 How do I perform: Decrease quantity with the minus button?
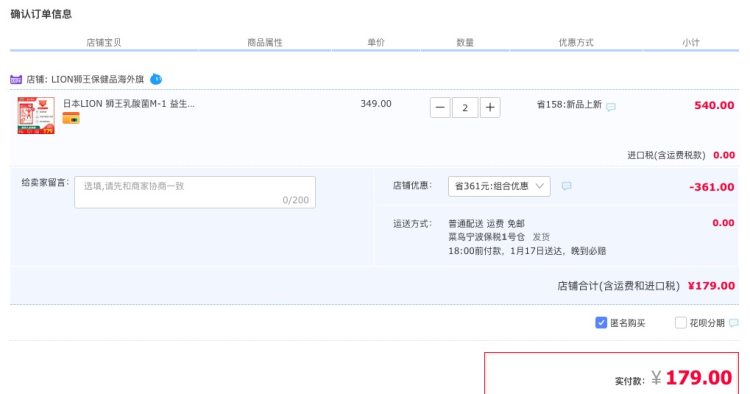(x=440, y=108)
